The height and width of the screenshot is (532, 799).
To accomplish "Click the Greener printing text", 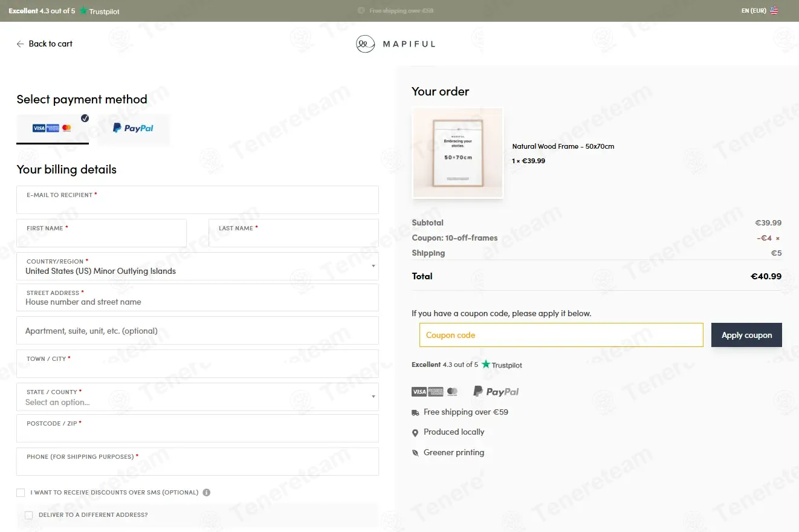I will (454, 453).
